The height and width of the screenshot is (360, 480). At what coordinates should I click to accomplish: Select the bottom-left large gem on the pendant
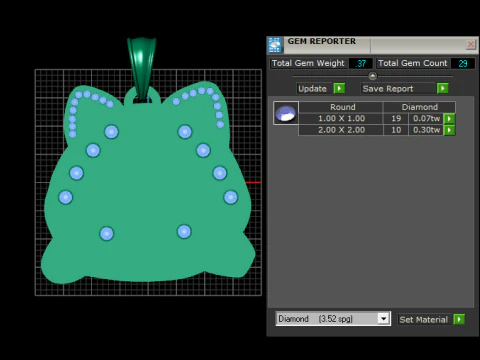[x=107, y=233]
